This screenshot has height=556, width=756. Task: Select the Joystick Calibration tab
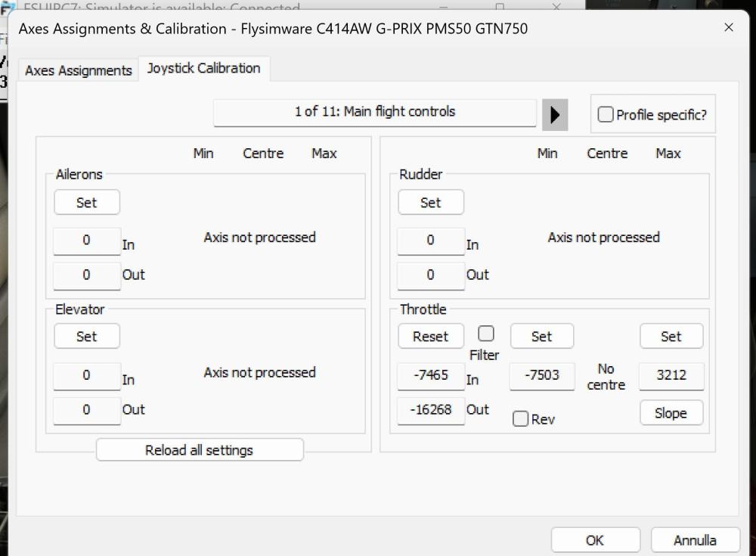(x=203, y=68)
